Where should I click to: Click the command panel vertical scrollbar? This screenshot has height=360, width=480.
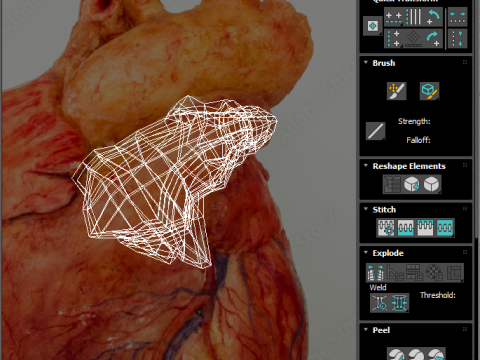[x=476, y=120]
